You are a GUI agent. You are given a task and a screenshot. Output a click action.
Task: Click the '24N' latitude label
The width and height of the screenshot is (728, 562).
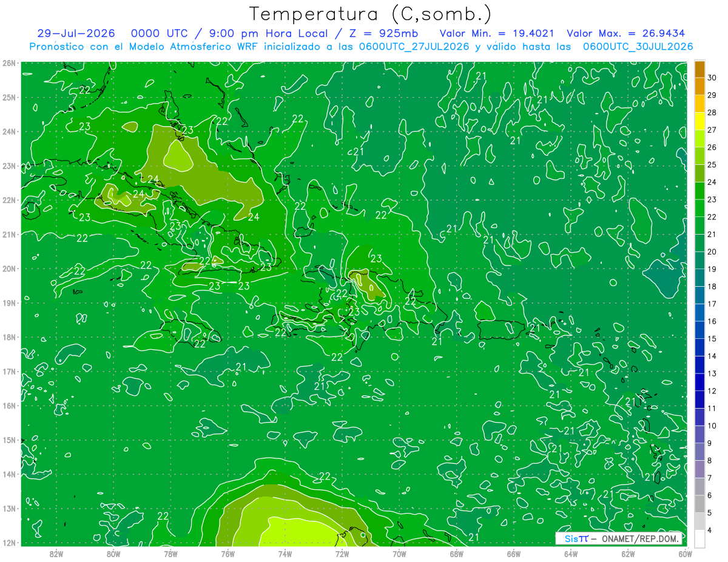pyautogui.click(x=9, y=132)
